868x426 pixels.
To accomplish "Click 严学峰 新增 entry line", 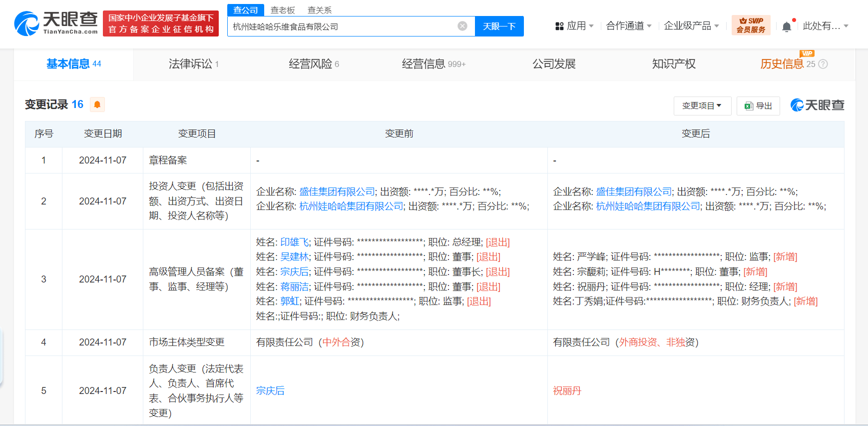I will coord(675,256).
